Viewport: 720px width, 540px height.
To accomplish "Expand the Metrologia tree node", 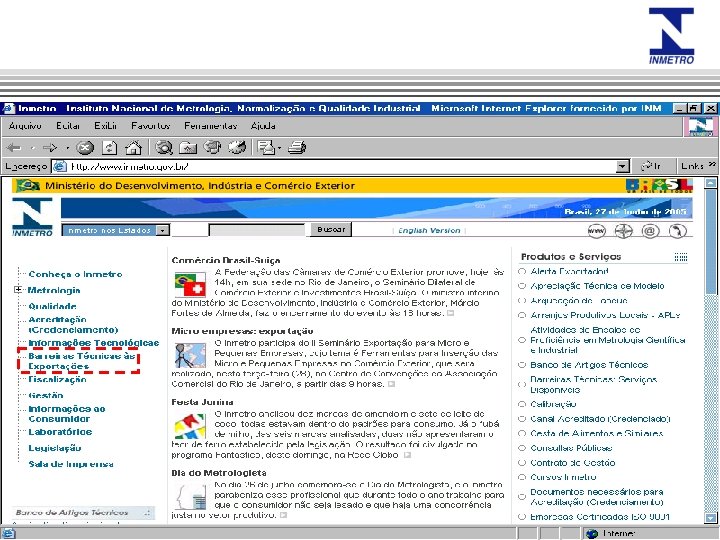I will tap(18, 289).
